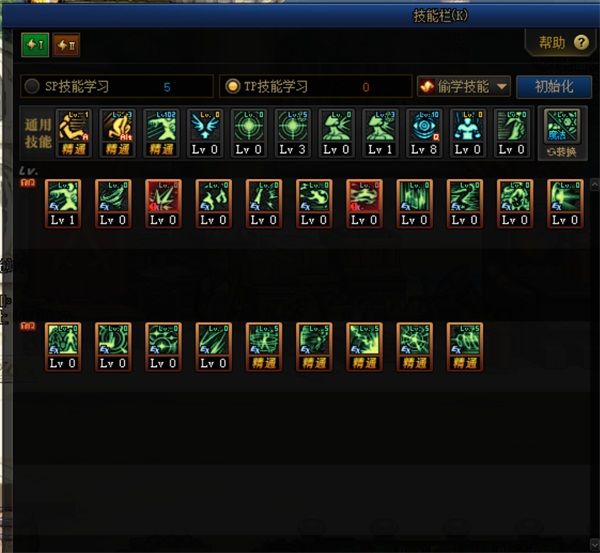
Task: Click scrollbar down arrow at bottom right
Action: [x=595, y=544]
